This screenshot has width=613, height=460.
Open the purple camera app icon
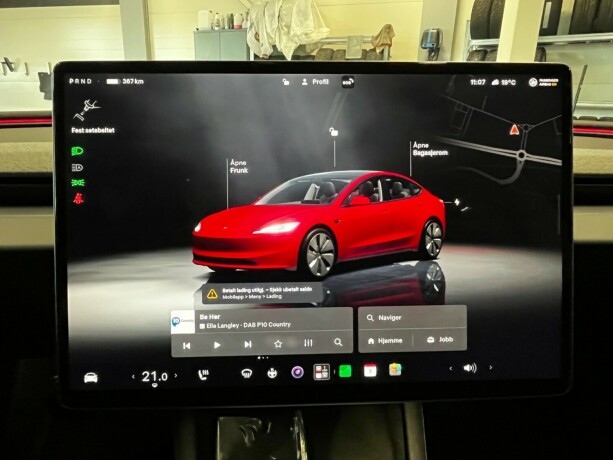point(298,372)
